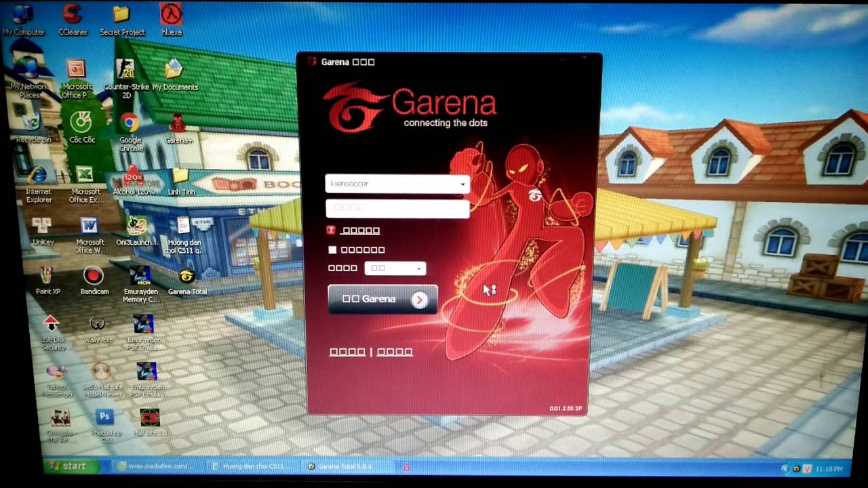Launch Alcohol 120% from desktop
The width and height of the screenshot is (868, 488).
point(134,180)
